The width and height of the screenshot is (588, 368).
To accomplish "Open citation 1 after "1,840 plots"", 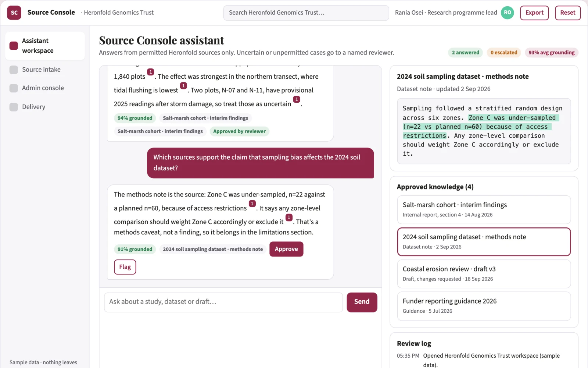I will (x=150, y=72).
